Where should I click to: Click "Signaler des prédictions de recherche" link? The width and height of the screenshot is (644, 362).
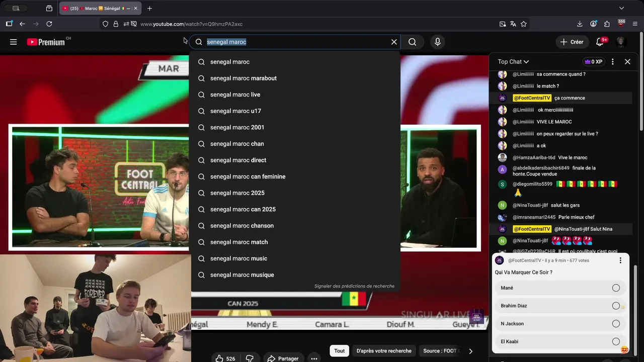click(x=354, y=286)
